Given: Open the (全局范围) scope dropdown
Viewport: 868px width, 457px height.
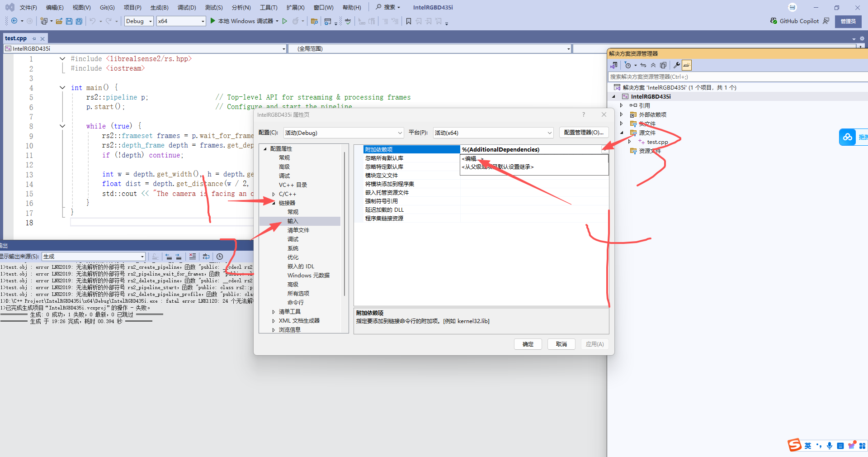Looking at the screenshot, I should [x=430, y=48].
